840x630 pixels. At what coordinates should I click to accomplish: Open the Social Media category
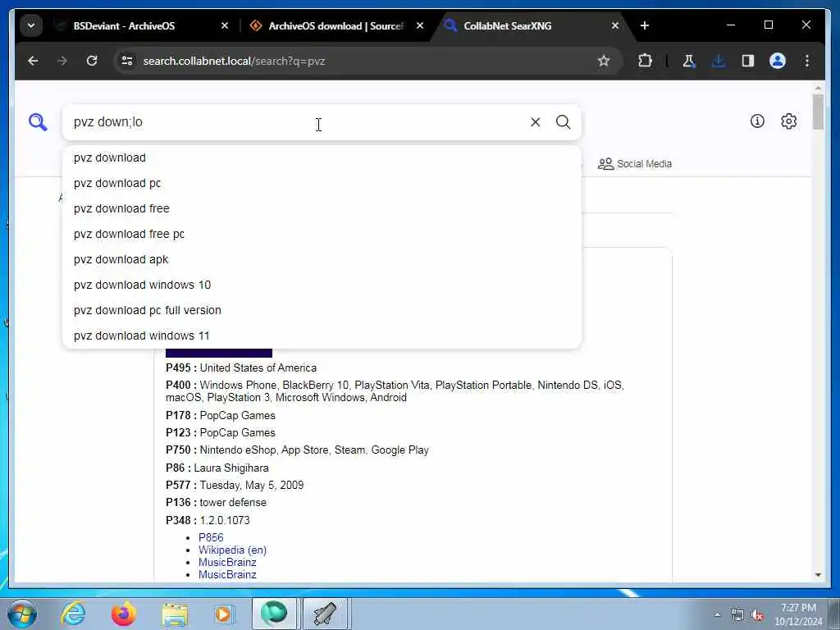(635, 164)
